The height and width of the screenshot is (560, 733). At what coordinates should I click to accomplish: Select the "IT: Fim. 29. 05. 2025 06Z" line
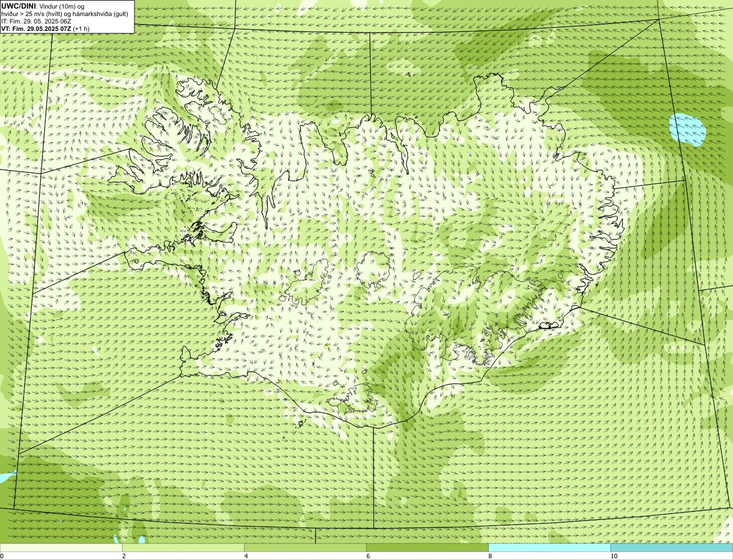36,21
